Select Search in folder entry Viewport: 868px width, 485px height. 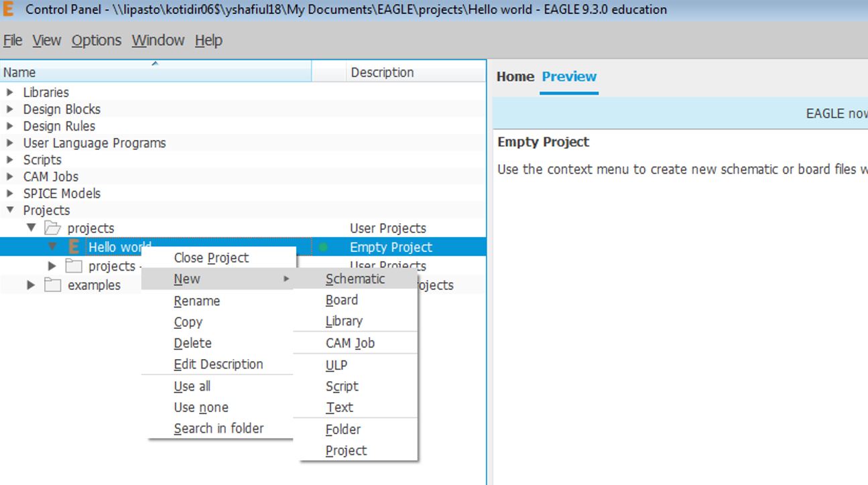(x=219, y=428)
